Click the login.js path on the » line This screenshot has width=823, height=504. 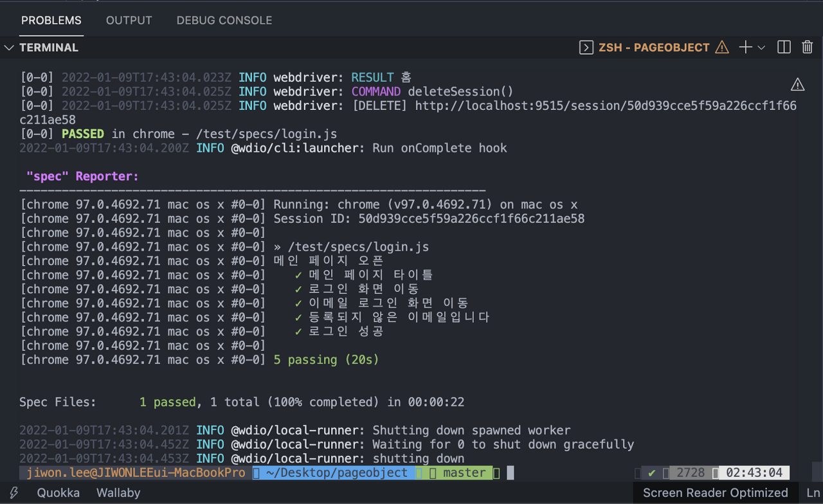358,247
